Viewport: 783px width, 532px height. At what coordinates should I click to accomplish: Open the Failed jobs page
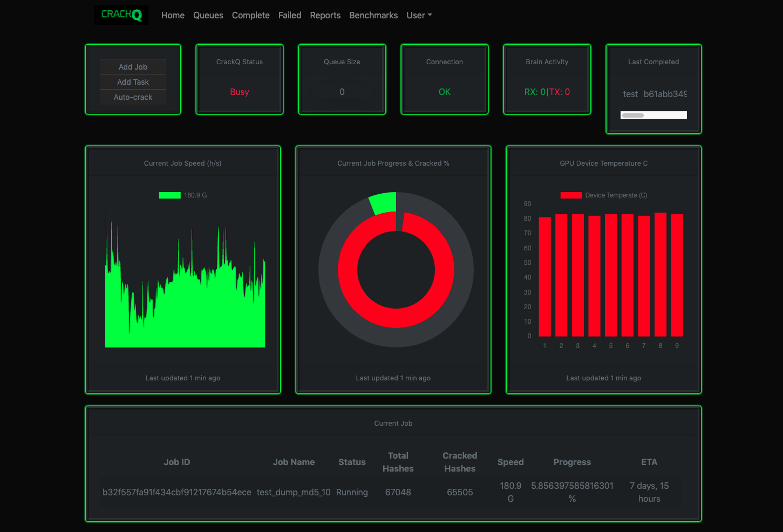click(290, 15)
